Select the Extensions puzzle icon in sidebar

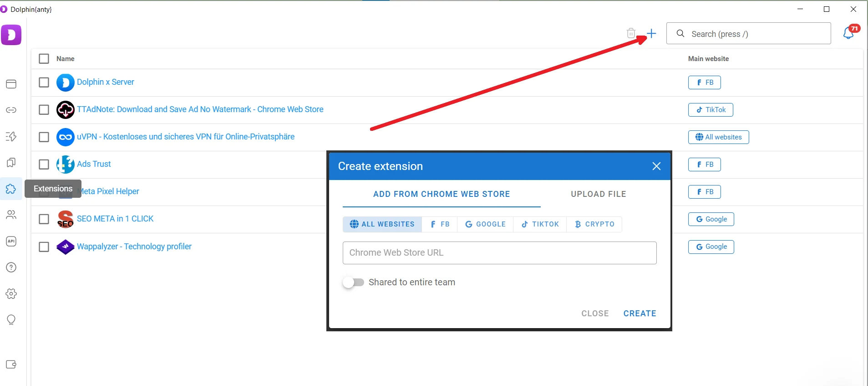(11, 189)
